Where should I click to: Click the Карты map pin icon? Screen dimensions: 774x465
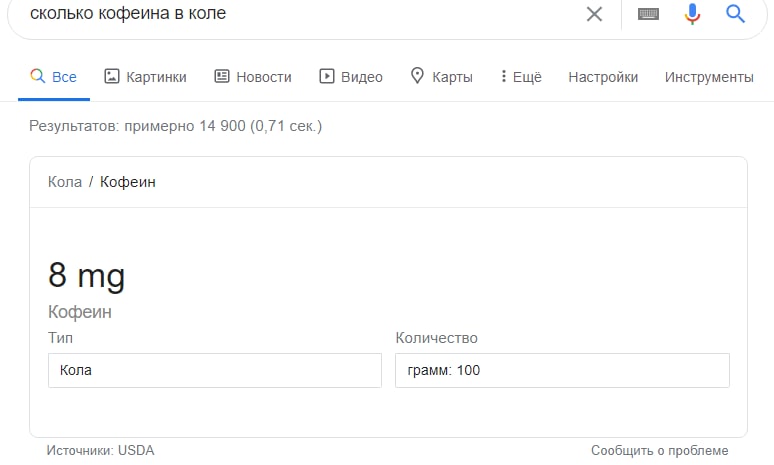[x=417, y=76]
